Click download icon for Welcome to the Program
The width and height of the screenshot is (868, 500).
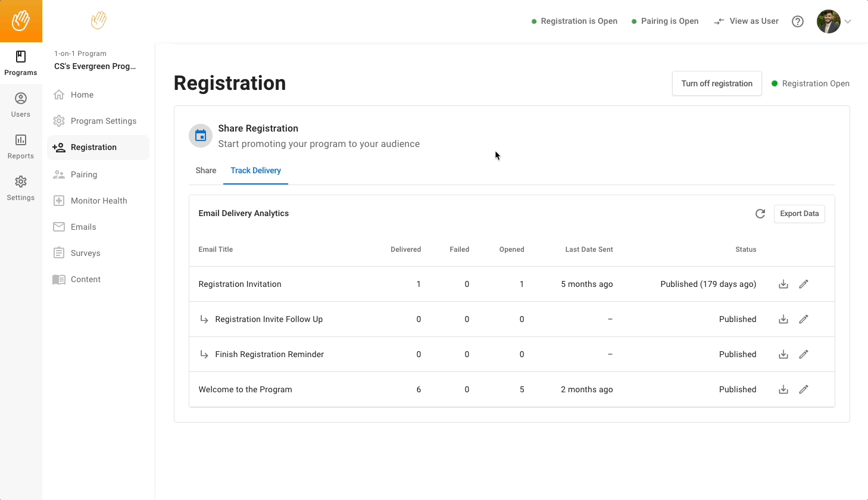pos(783,390)
